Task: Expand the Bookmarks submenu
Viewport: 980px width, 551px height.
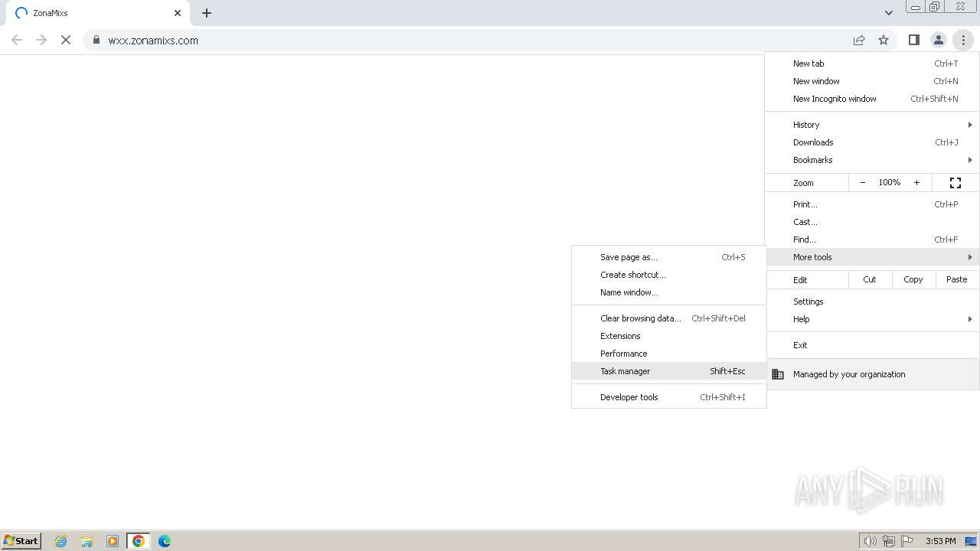Action: pos(872,160)
